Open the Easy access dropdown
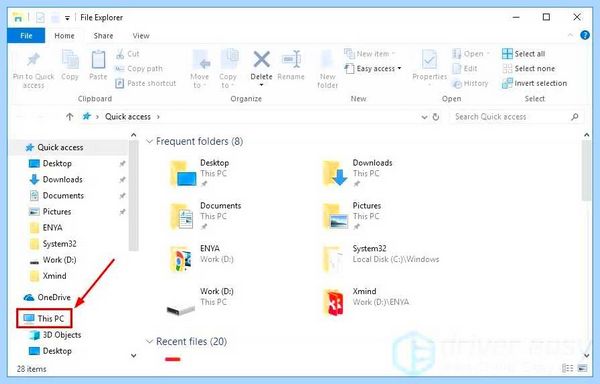This screenshot has width=600, height=384. coord(373,69)
